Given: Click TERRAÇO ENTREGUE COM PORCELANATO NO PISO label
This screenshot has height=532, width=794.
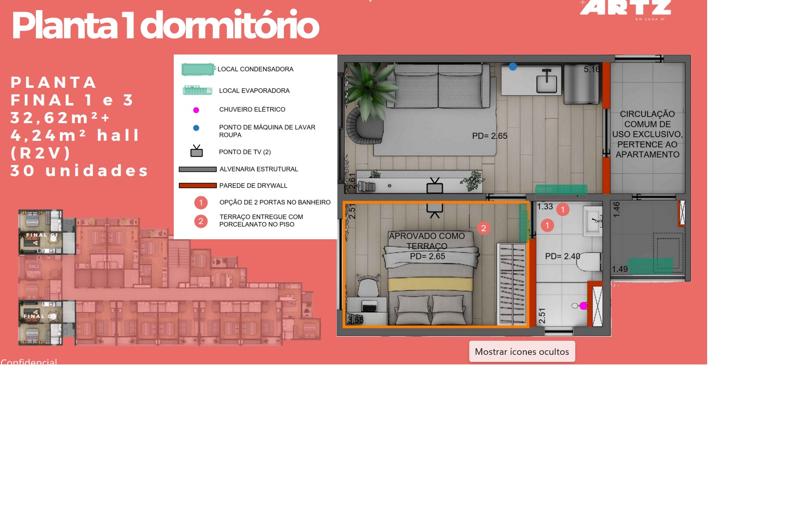Looking at the screenshot, I should (x=261, y=221).
